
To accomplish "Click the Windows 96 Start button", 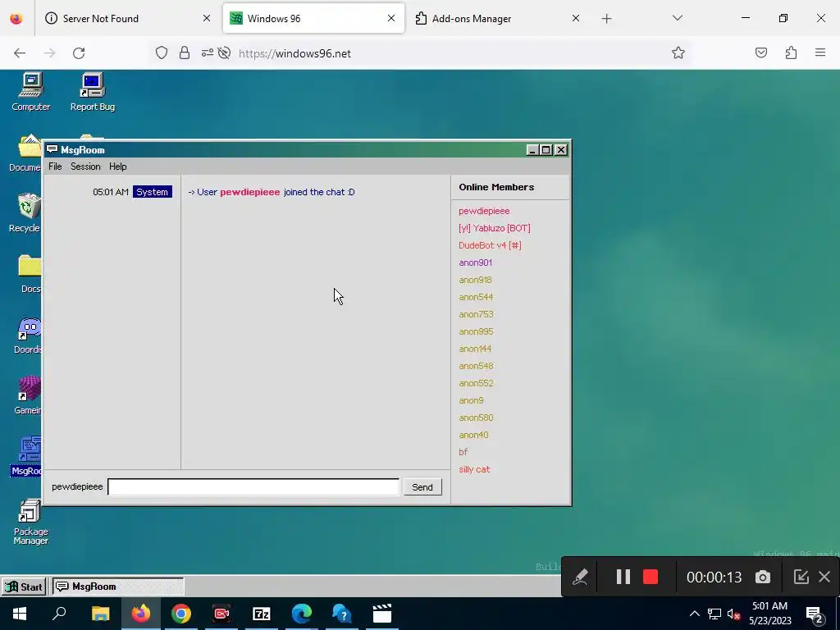I will 24,587.
